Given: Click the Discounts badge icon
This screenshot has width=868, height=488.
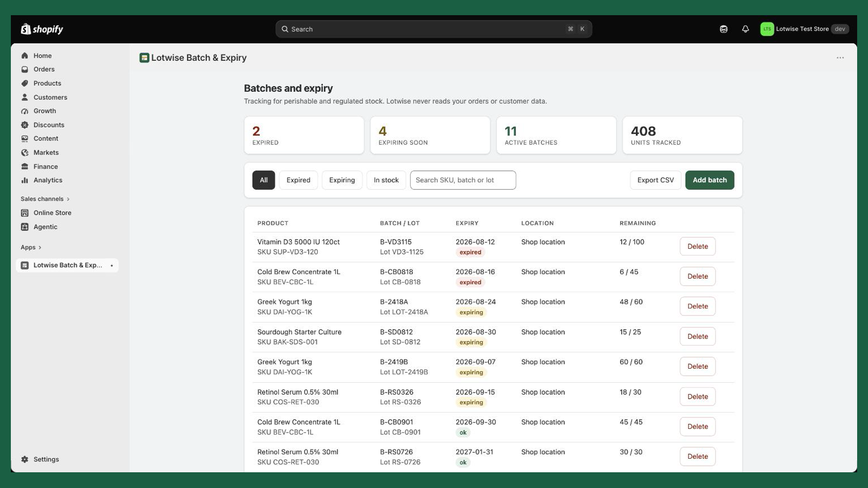Looking at the screenshot, I should click(x=24, y=125).
